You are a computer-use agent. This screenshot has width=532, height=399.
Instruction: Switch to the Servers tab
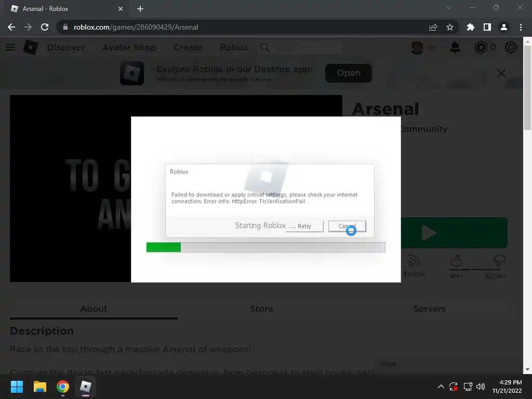pos(429,309)
